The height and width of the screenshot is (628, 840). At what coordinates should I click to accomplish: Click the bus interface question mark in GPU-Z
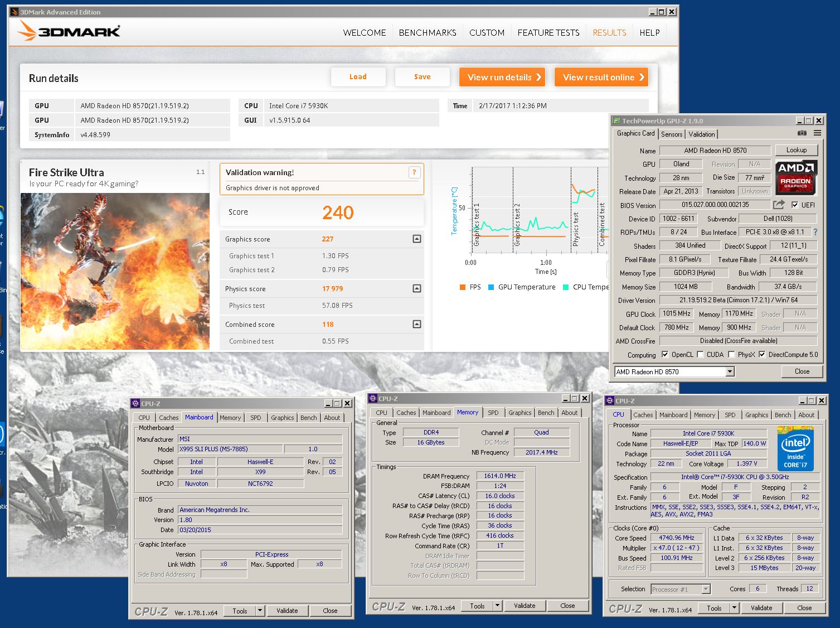pyautogui.click(x=815, y=232)
